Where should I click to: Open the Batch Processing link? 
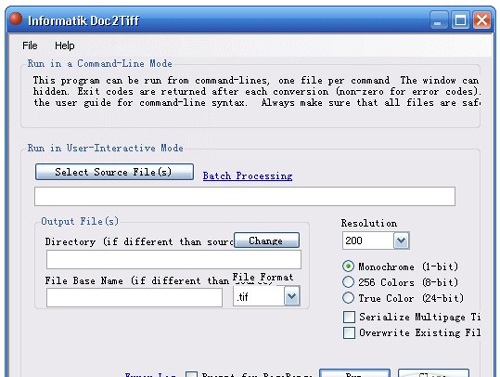(247, 176)
